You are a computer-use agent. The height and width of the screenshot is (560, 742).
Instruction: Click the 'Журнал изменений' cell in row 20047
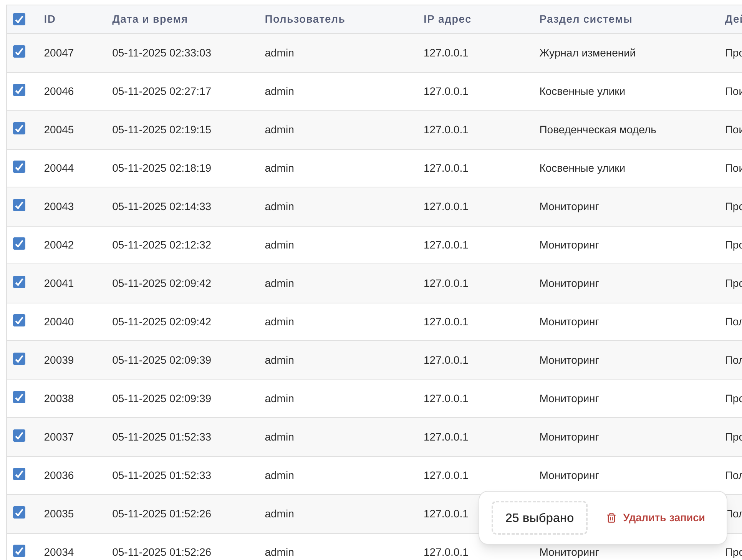(587, 53)
